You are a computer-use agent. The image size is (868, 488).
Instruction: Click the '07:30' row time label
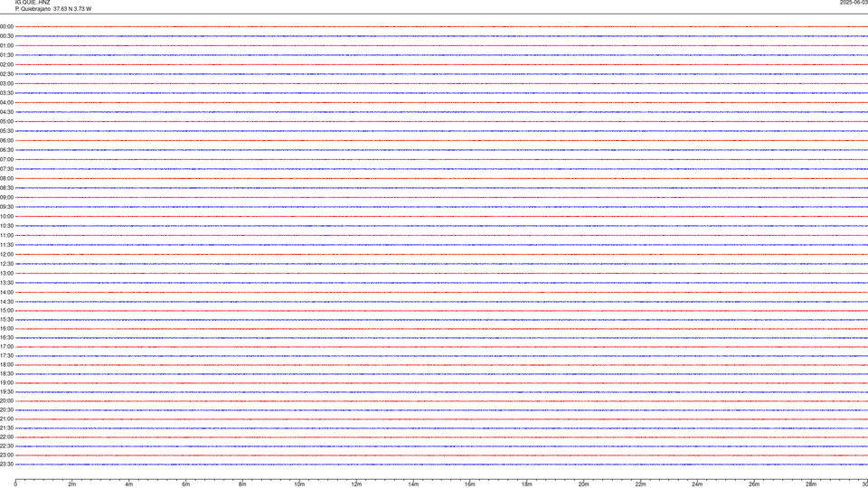click(6, 169)
